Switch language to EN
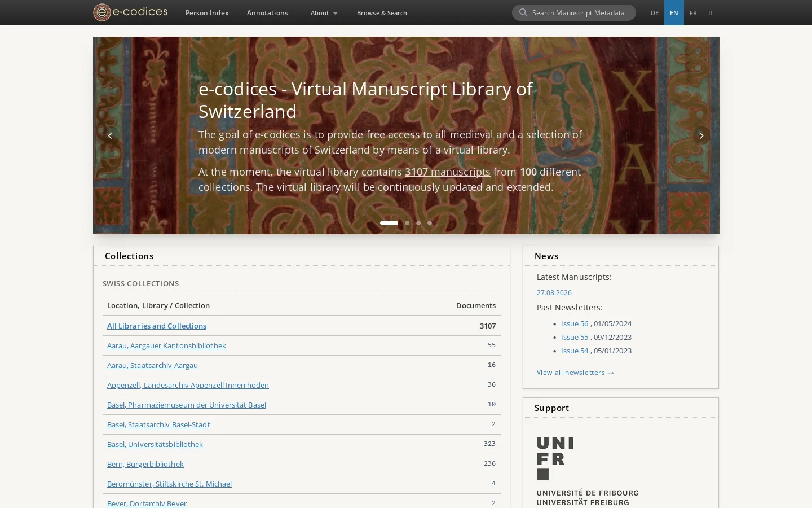Image resolution: width=812 pixels, height=508 pixels. [x=674, y=12]
